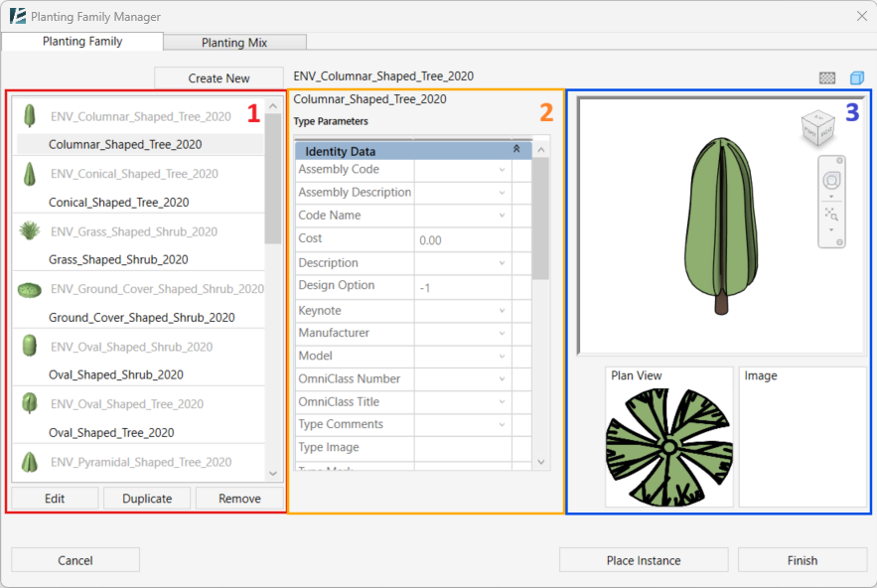This screenshot has height=588, width=877.
Task: Click the Create New button
Action: pos(219,78)
